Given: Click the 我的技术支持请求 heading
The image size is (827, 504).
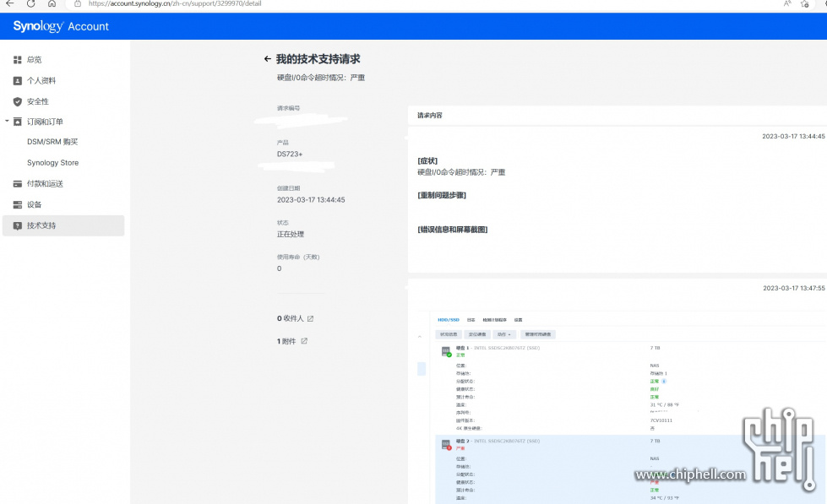Looking at the screenshot, I should click(x=318, y=59).
